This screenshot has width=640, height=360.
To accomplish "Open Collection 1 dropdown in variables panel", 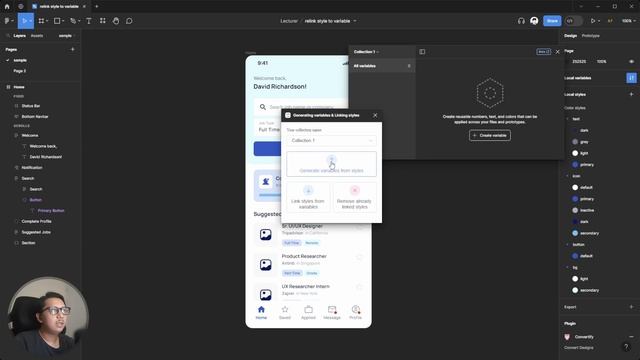I will [x=366, y=52].
